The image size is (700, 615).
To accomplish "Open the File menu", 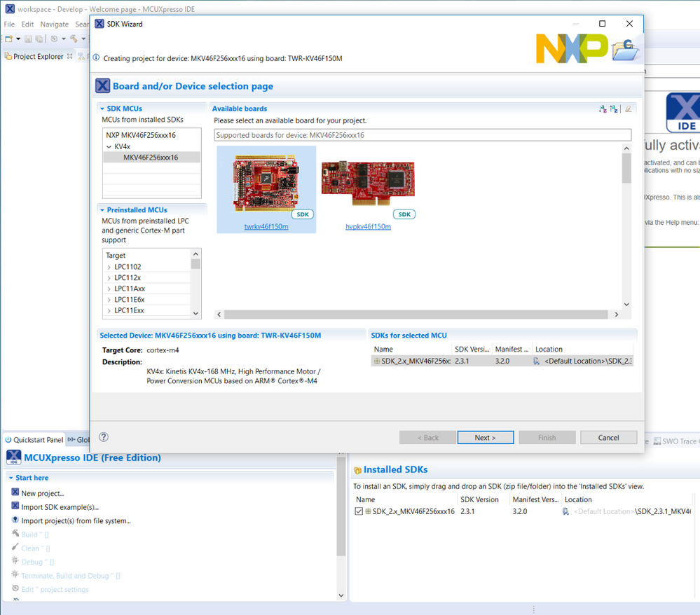I will pos(9,24).
